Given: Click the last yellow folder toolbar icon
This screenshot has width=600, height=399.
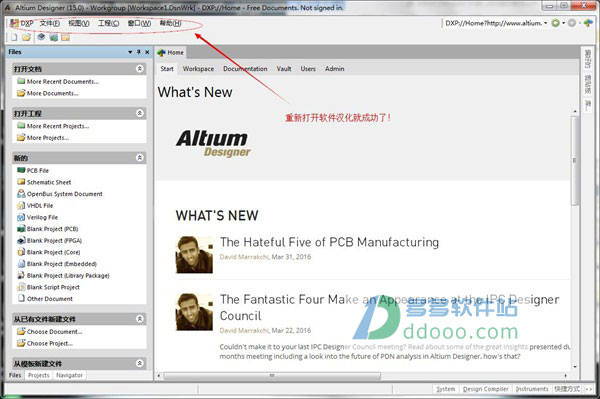Looking at the screenshot, I should pyautogui.click(x=66, y=37).
